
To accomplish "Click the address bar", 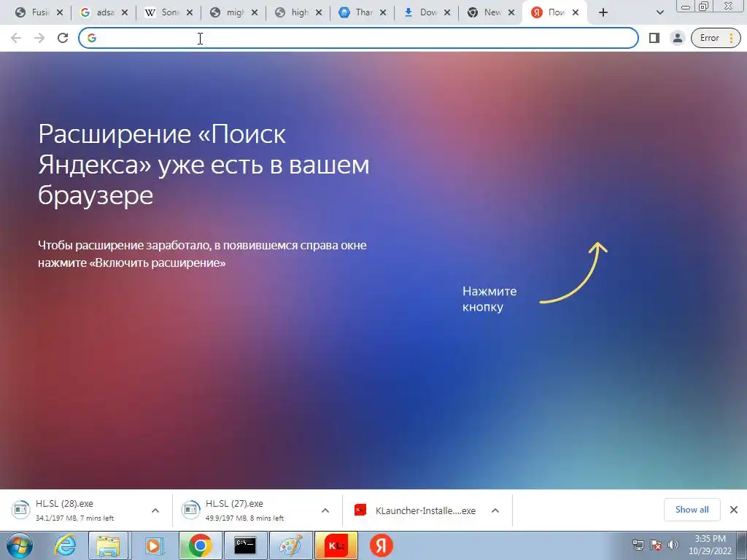I will pyautogui.click(x=358, y=38).
